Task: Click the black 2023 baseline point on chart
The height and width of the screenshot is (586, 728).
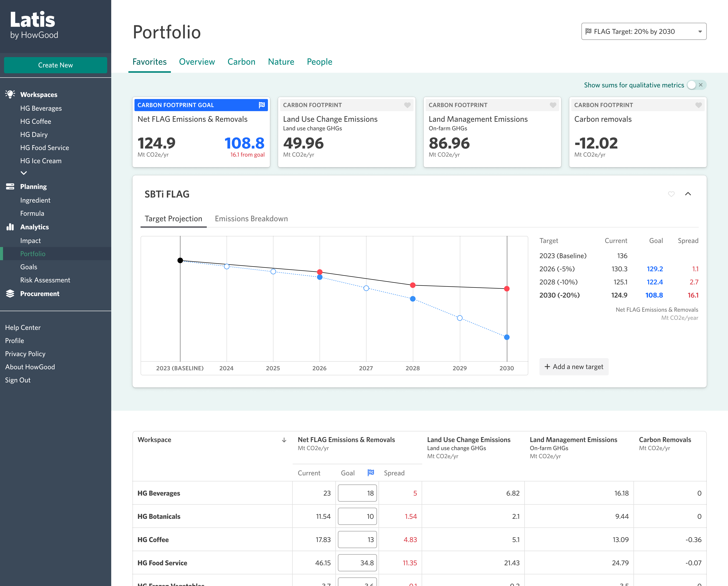Action: (180, 260)
